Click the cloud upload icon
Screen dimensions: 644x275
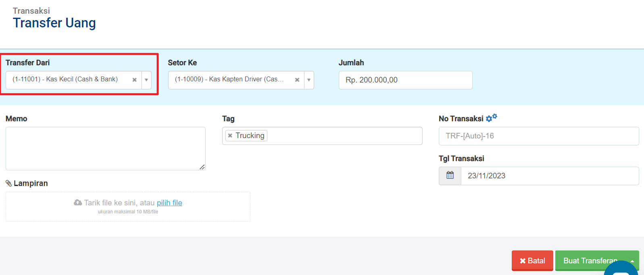click(78, 203)
